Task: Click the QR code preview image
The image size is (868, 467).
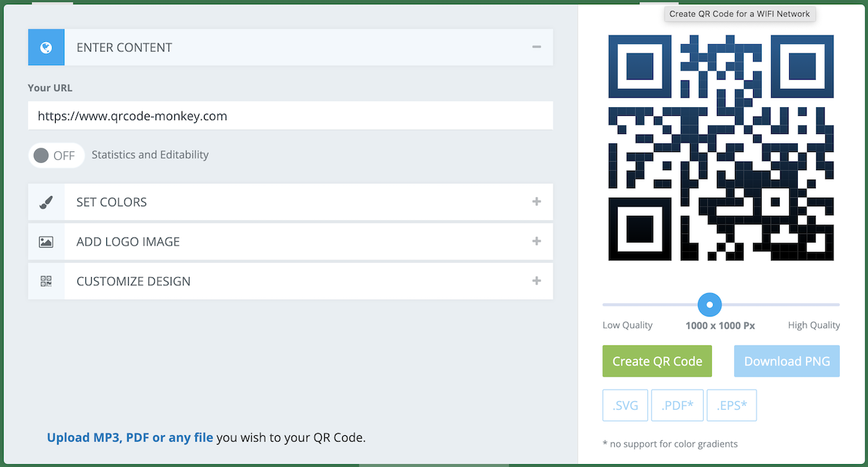Action: pyautogui.click(x=720, y=148)
